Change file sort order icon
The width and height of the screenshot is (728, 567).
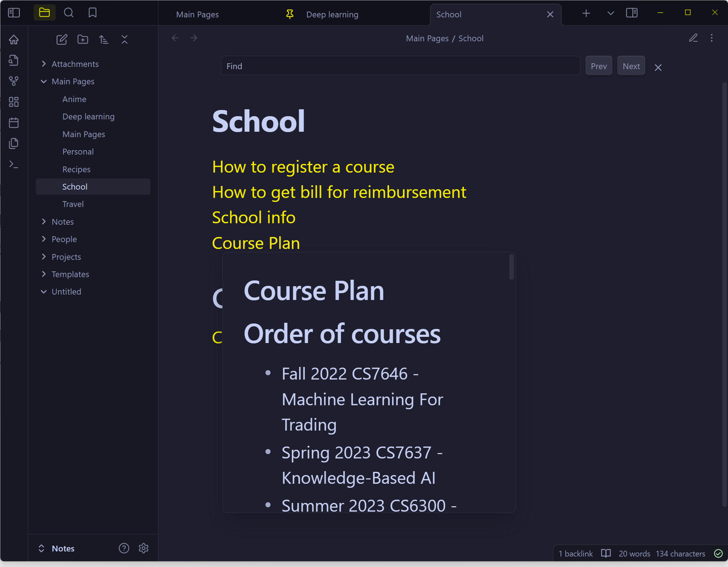(104, 40)
